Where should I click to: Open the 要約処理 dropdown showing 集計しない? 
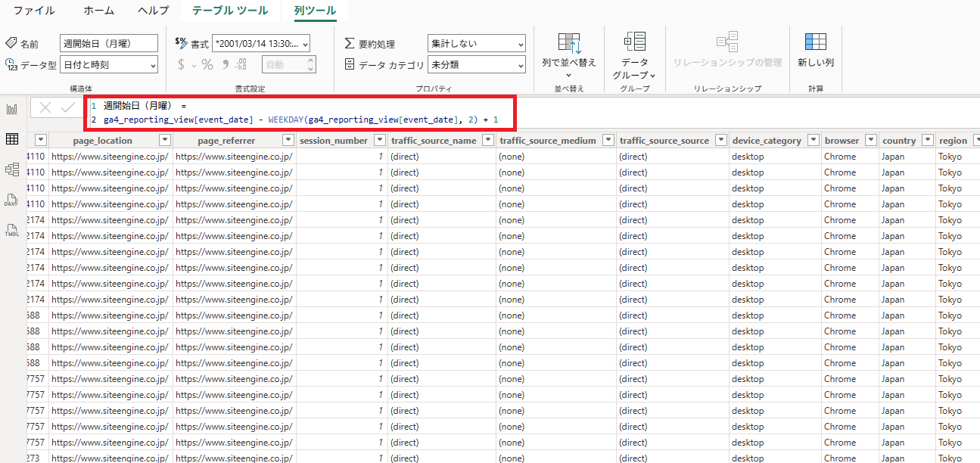click(477, 44)
